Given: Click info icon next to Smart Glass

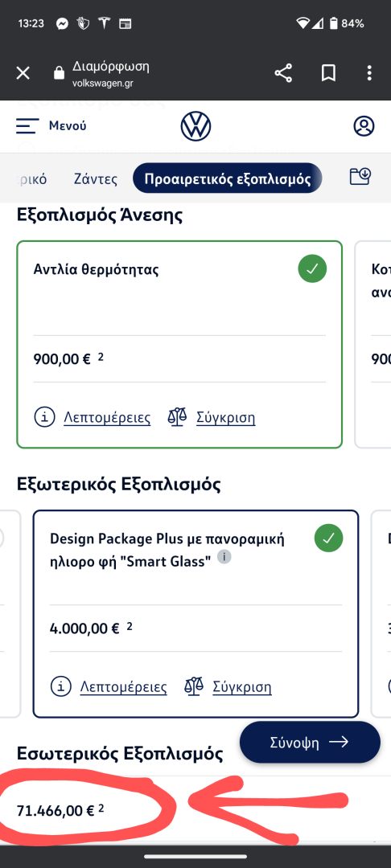Looking at the screenshot, I should pos(224,557).
